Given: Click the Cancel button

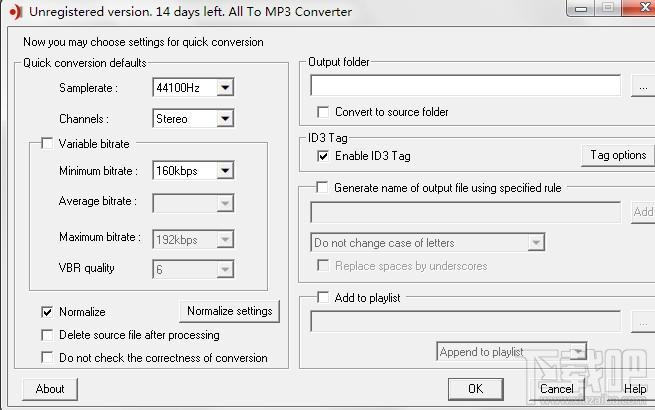Looking at the screenshot, I should pyautogui.click(x=556, y=389).
